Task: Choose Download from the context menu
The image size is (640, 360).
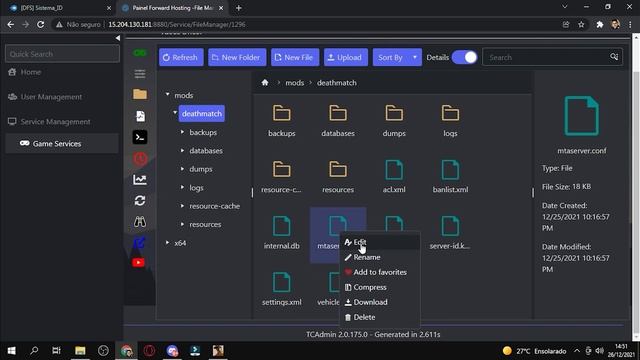Action: [x=380, y=302]
